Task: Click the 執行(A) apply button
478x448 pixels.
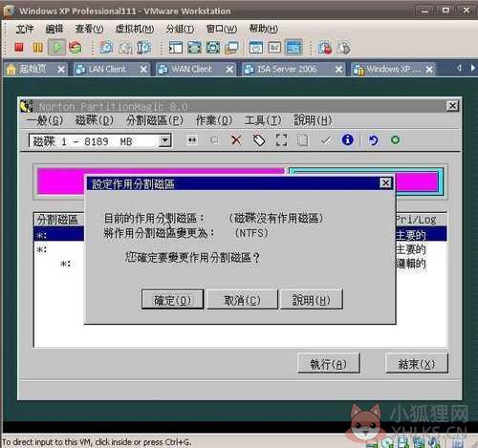Action: (328, 363)
